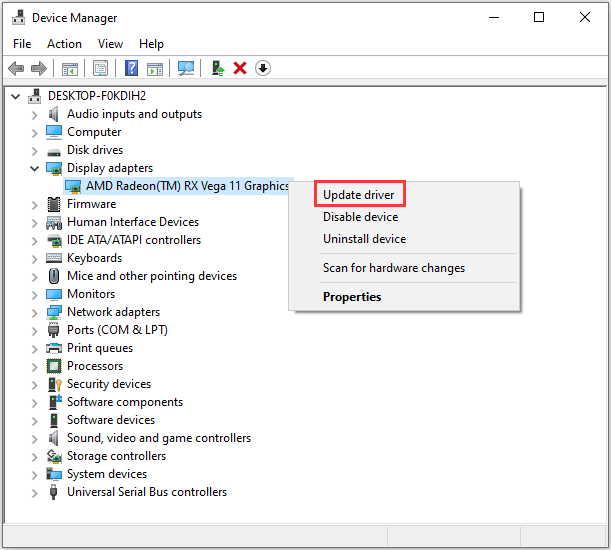Choose Scan for hardware changes context entry
This screenshot has height=550, width=611.
click(x=394, y=268)
